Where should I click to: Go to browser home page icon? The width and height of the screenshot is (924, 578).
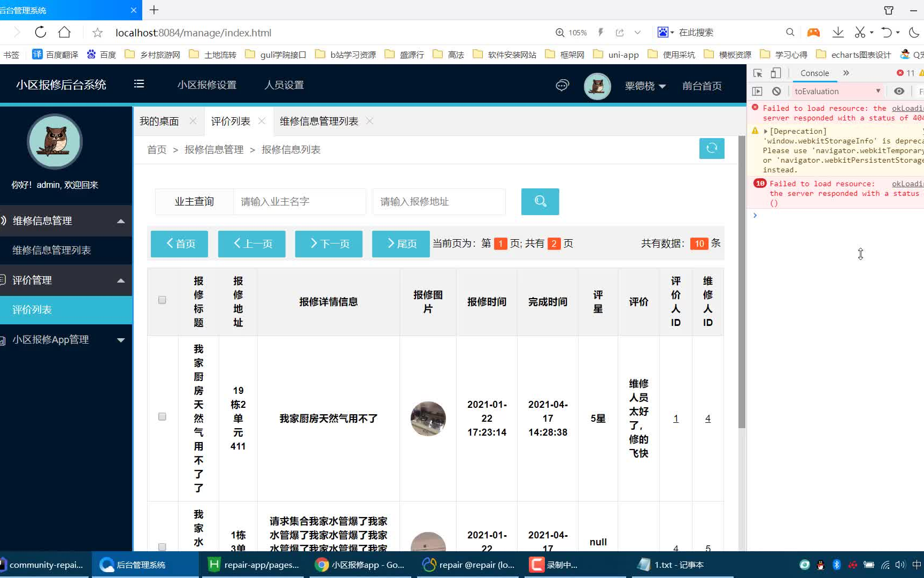coord(64,32)
